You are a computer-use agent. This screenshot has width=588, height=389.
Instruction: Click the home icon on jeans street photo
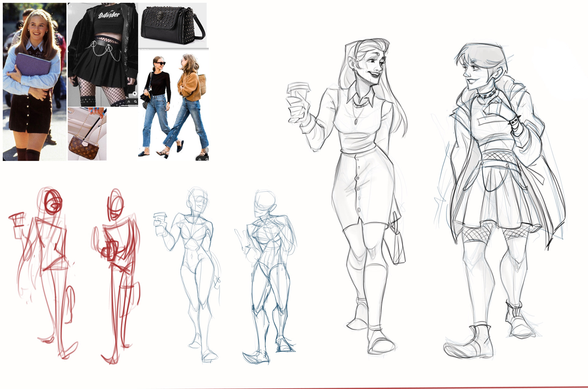200,159
